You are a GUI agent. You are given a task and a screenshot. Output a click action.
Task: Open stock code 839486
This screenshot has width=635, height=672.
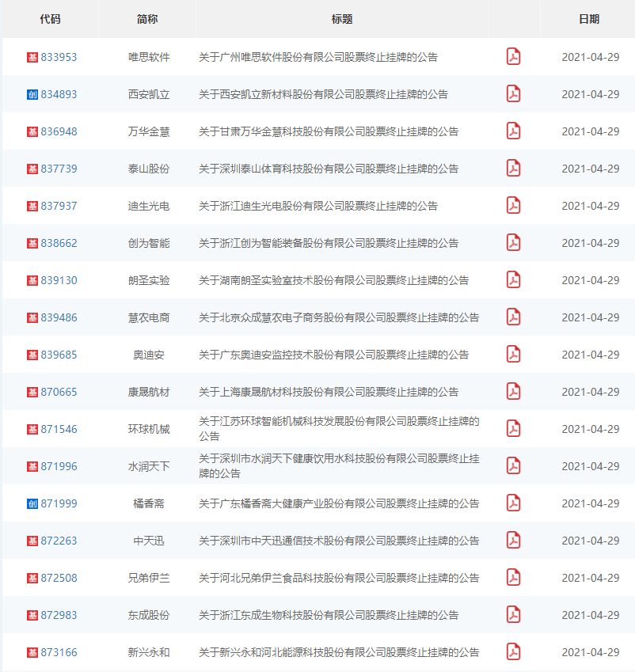(x=59, y=317)
